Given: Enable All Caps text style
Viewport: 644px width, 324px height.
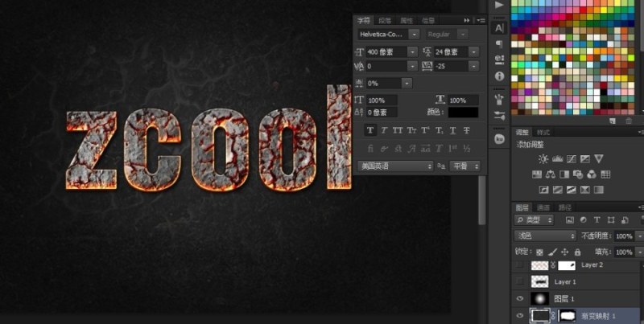Looking at the screenshot, I should point(398,130).
